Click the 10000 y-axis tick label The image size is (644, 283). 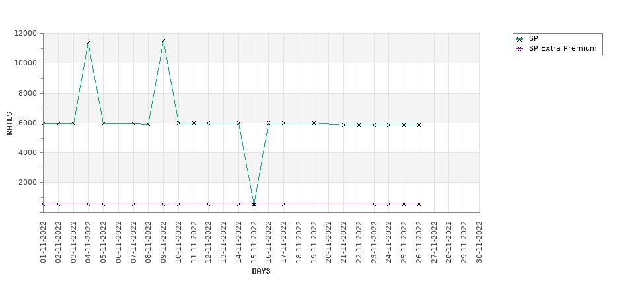(26, 63)
